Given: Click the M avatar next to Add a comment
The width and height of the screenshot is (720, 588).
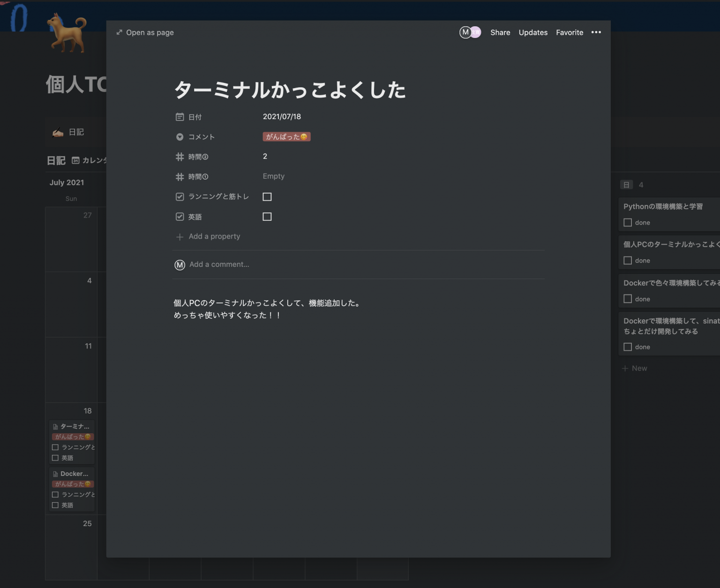Looking at the screenshot, I should (179, 264).
